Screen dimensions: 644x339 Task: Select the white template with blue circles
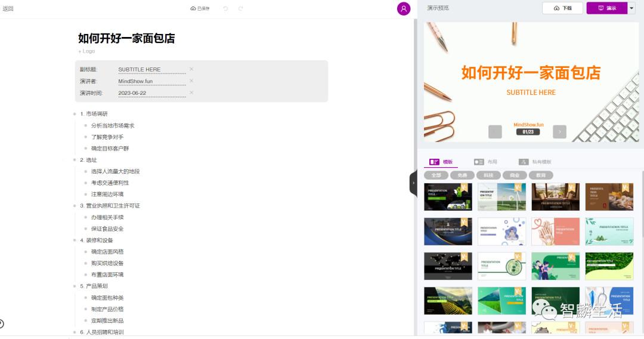502,232
